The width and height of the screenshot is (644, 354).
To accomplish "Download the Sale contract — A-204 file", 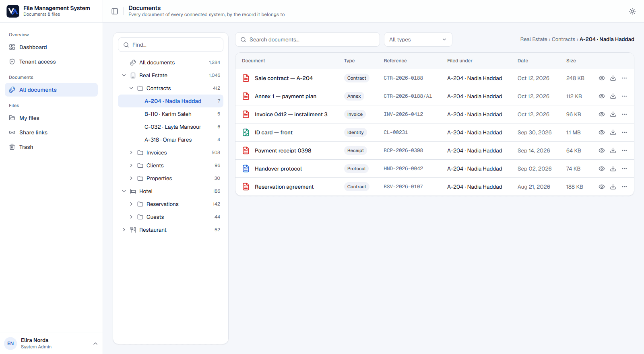I will [613, 78].
